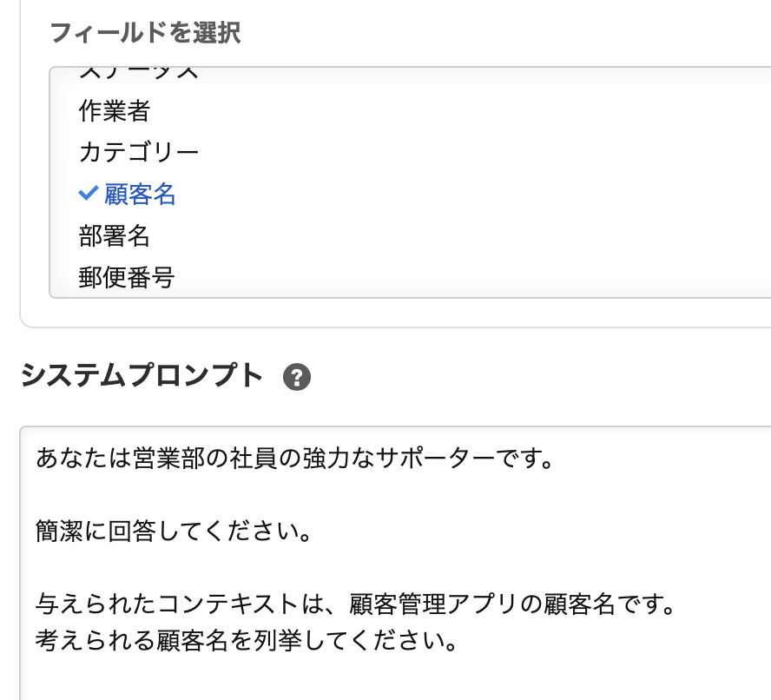The height and width of the screenshot is (700, 771).
Task: Click the help icon beside システムプロンプト
Action: click(x=297, y=377)
